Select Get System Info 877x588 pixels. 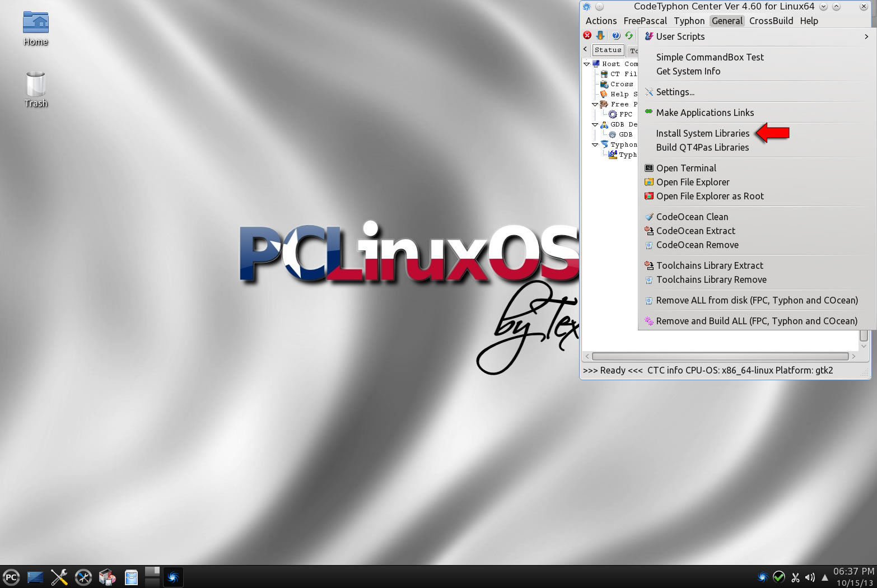click(x=688, y=71)
